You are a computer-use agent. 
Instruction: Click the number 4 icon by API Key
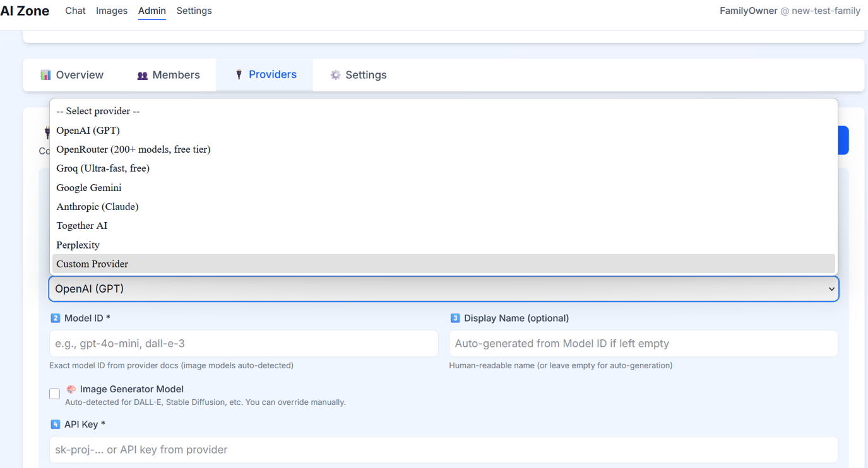click(x=55, y=424)
